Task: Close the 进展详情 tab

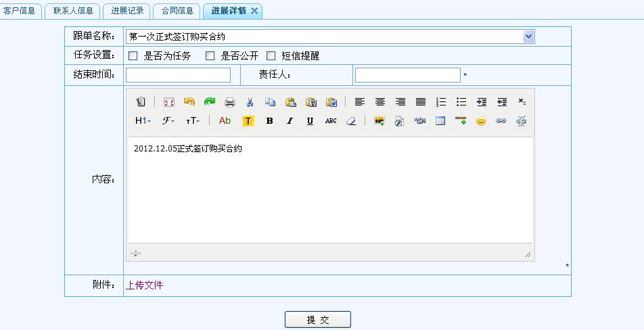Action: (254, 11)
